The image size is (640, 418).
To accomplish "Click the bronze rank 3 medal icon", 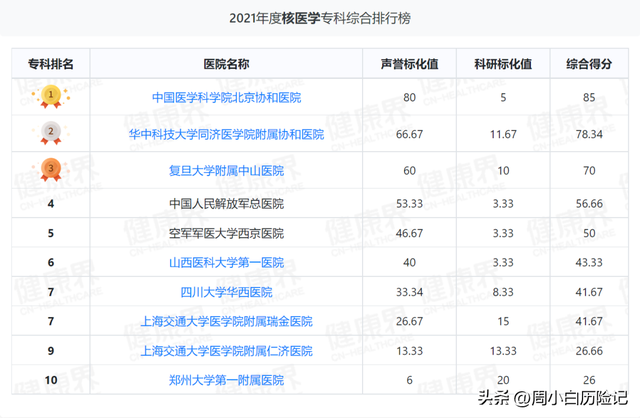I will click(51, 170).
